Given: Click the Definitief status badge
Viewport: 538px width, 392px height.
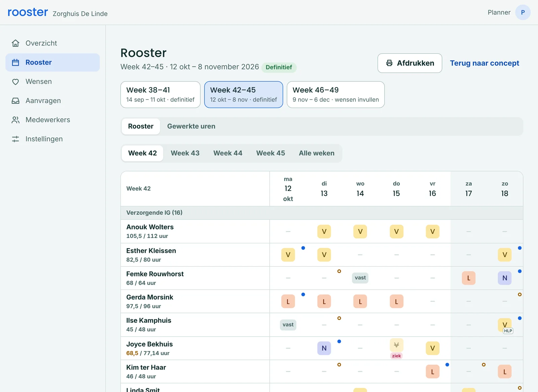Looking at the screenshot, I should [x=279, y=67].
